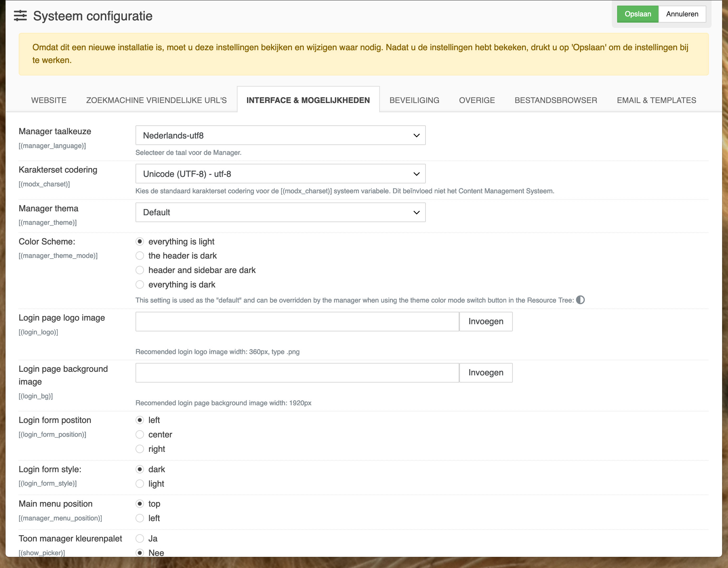Select "right" for login form position
Image resolution: width=728 pixels, height=568 pixels.
coord(140,449)
